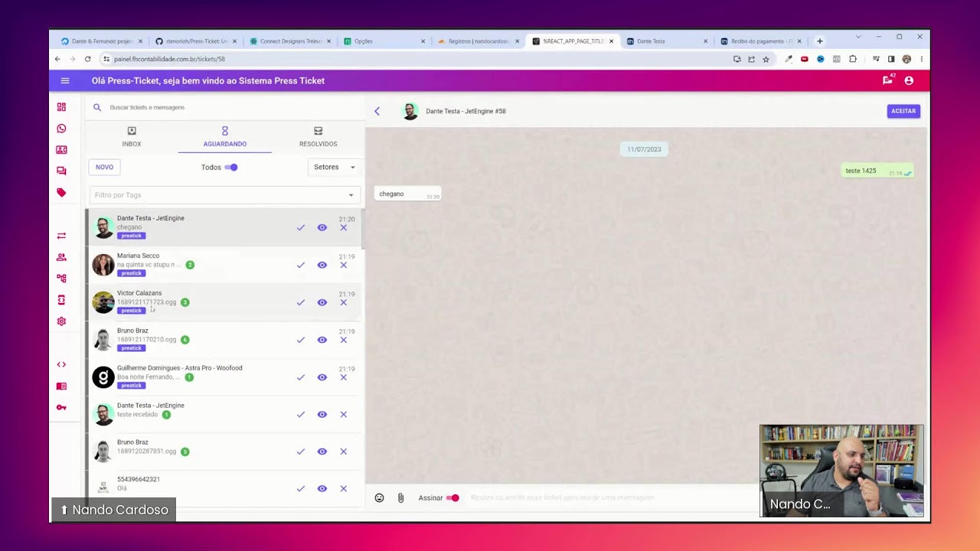The width and height of the screenshot is (980, 551).
Task: Preview the 'teste recebido' ticket with the eye
Action: (x=322, y=414)
